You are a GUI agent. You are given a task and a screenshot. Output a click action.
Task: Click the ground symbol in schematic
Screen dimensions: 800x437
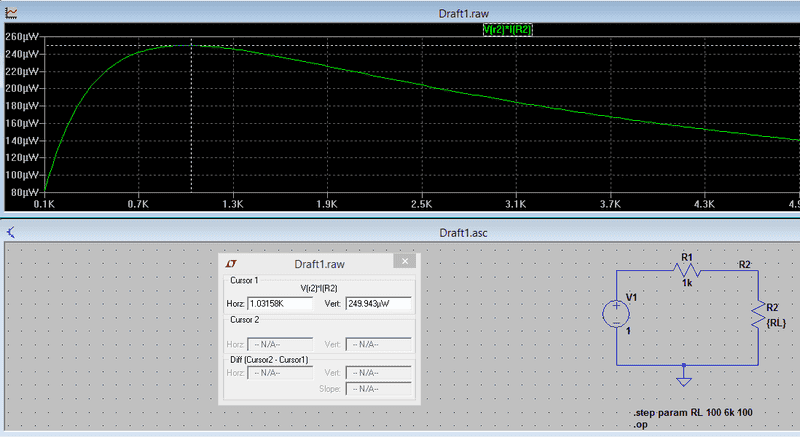(x=683, y=380)
